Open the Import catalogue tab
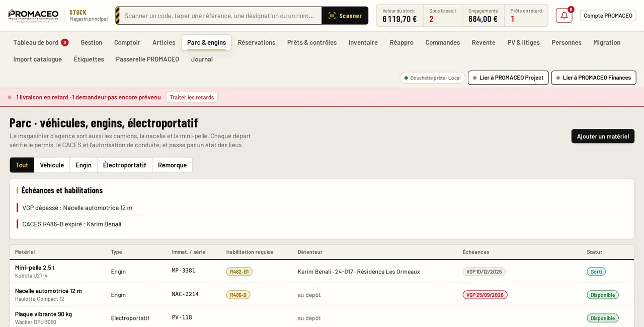 pyautogui.click(x=38, y=59)
